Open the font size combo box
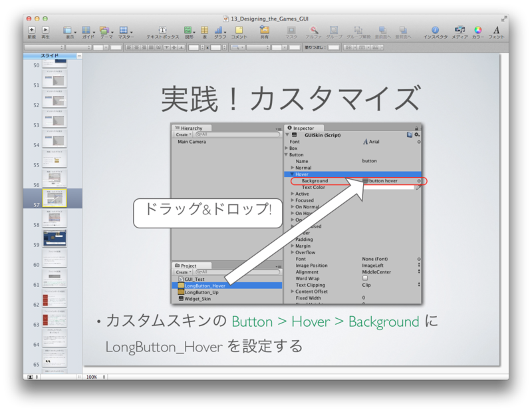This screenshot has height=412, width=532. 100,47
